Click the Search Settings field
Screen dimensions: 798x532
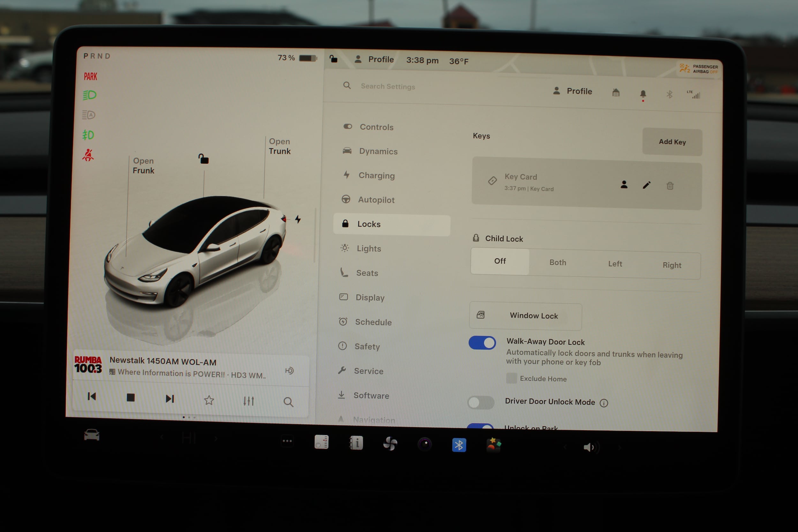[x=388, y=86]
